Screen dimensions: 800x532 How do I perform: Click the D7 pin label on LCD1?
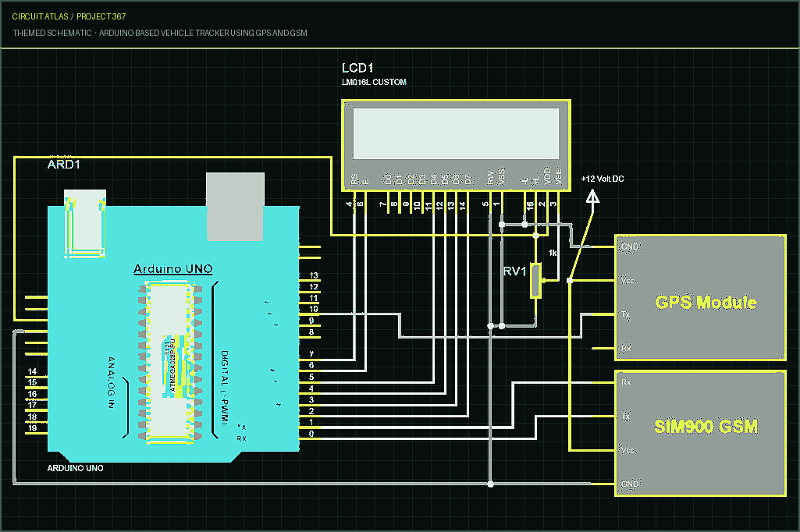[468, 179]
